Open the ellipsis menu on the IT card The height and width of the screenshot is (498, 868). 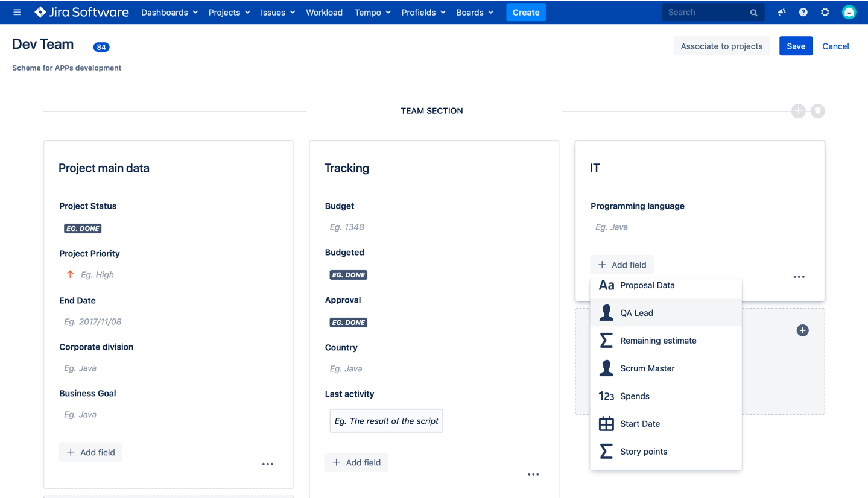point(799,276)
